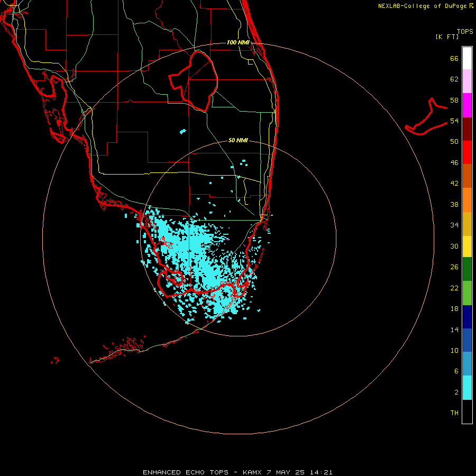
Task: Click the 2 legend value label
Action: tap(456, 392)
